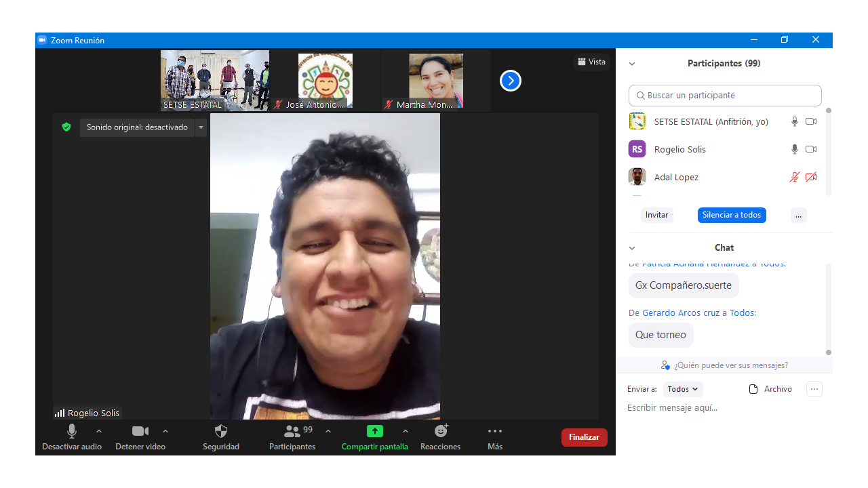Viewport: 868px width, 488px height.
Task: Open arrow menu next to Participantes button
Action: [x=328, y=431]
